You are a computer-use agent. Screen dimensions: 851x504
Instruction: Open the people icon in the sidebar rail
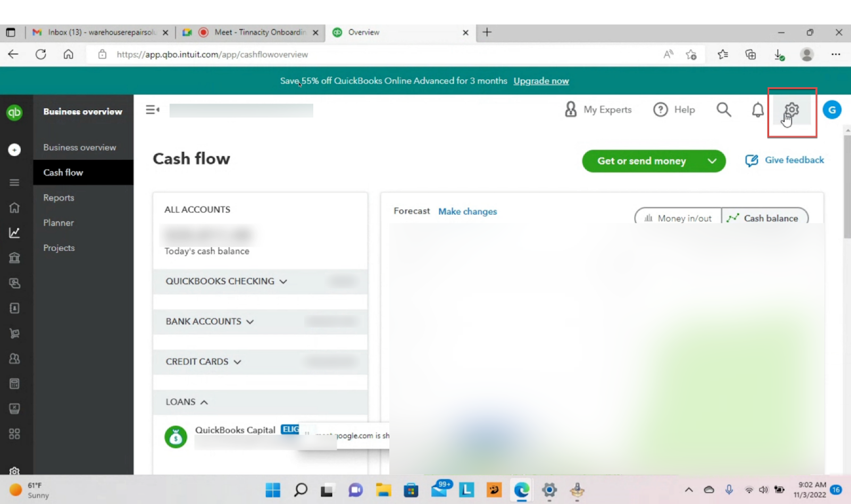[x=14, y=359]
